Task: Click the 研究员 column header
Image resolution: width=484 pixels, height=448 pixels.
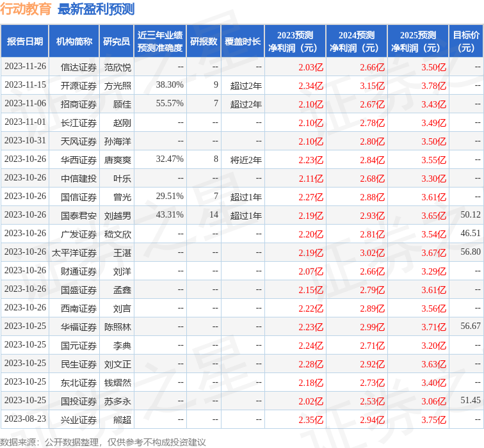Action: [x=117, y=42]
